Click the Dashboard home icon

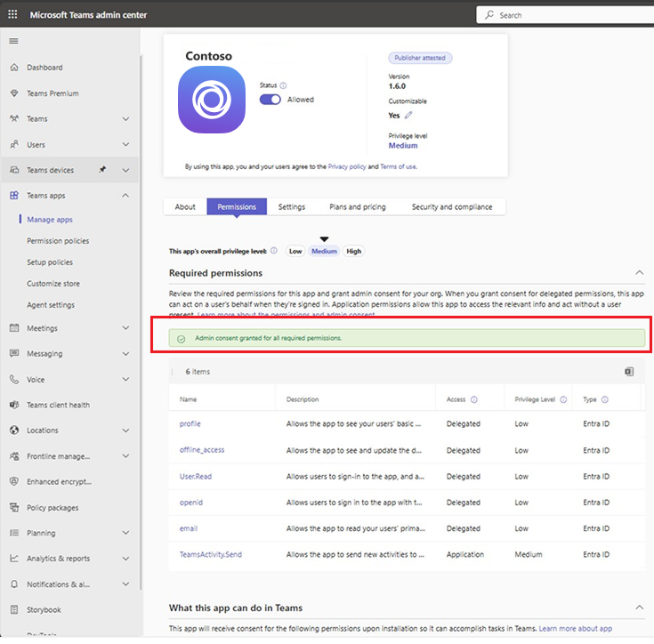[x=14, y=67]
